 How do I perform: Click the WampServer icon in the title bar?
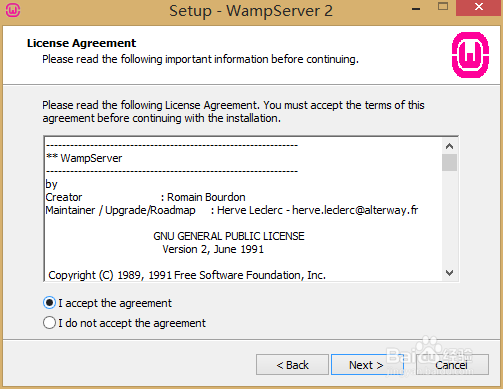click(x=13, y=10)
